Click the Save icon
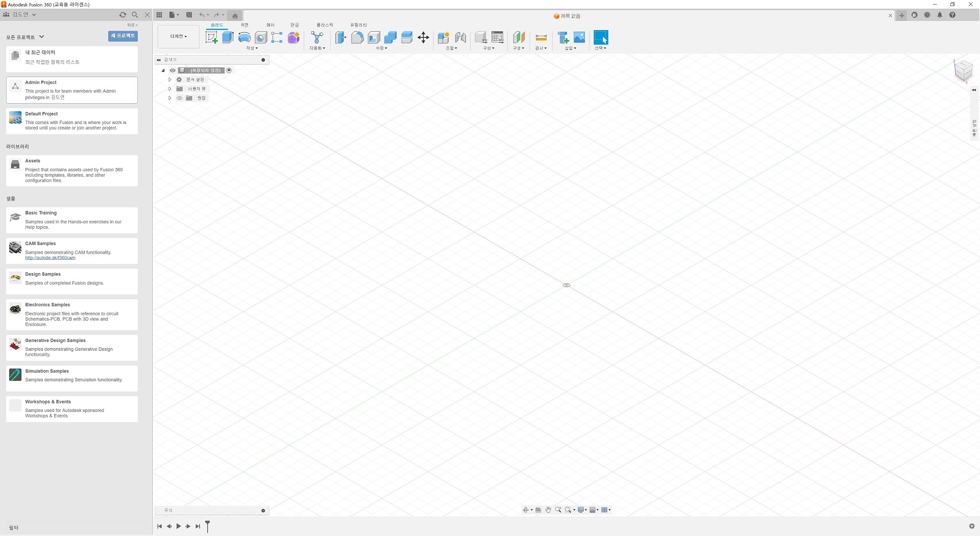 pos(189,15)
